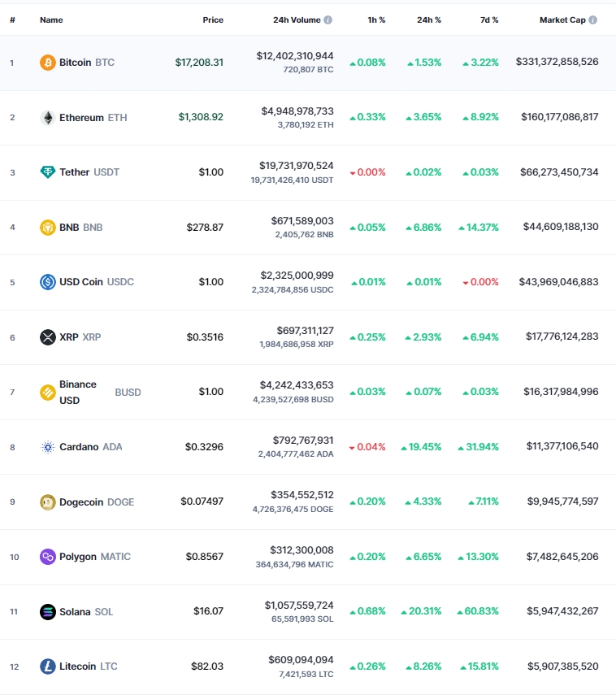Screen dimensions: 616x699
Task: Click the XRP logo icon
Action: pos(48,337)
